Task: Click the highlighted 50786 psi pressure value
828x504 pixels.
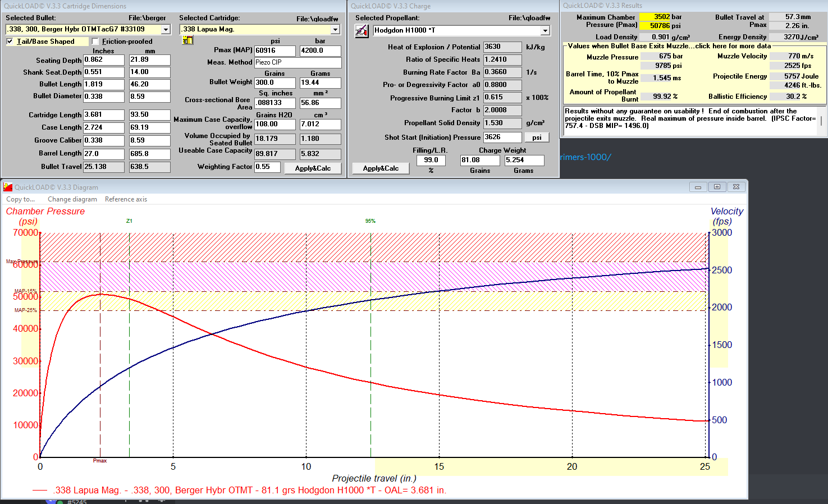Action: click(655, 26)
